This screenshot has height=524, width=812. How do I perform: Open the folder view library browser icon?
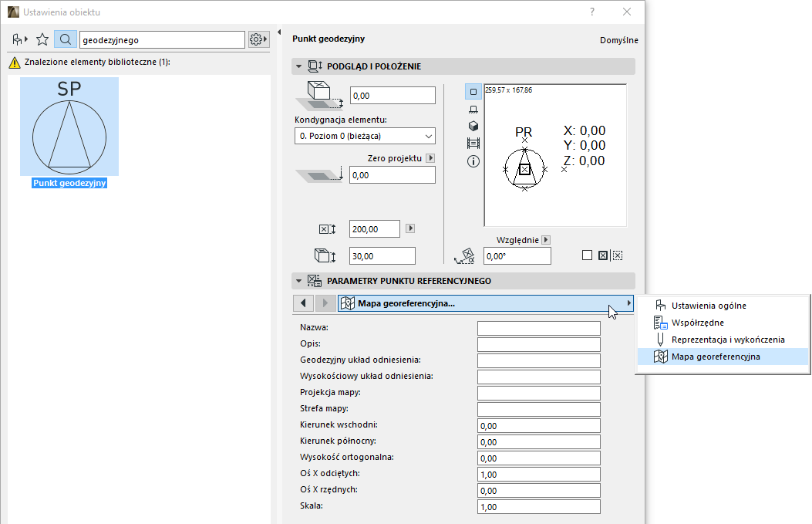coord(20,39)
